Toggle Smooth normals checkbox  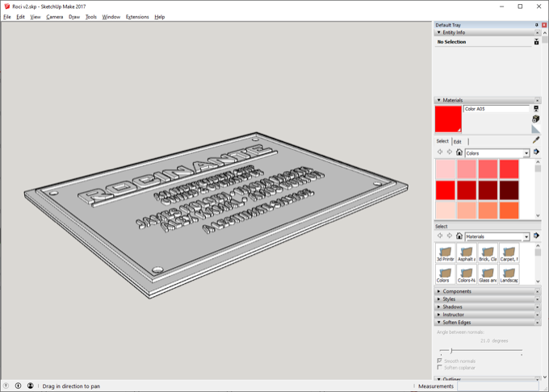439,361
